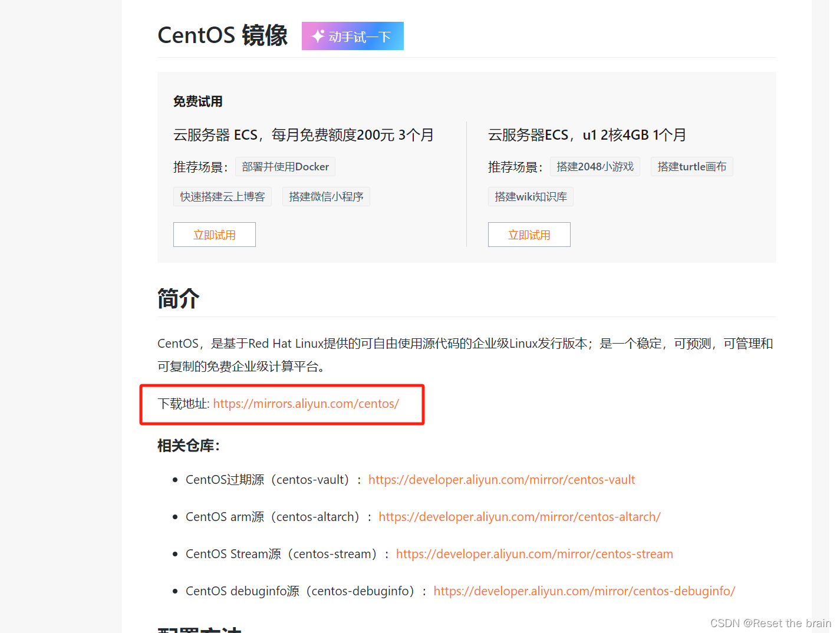
Task: Click the 推荐场景 label beside 搭建2048小游戏
Action: [x=515, y=167]
